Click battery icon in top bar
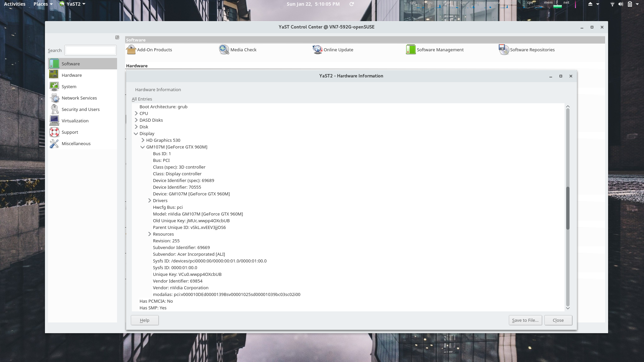 pyautogui.click(x=630, y=4)
